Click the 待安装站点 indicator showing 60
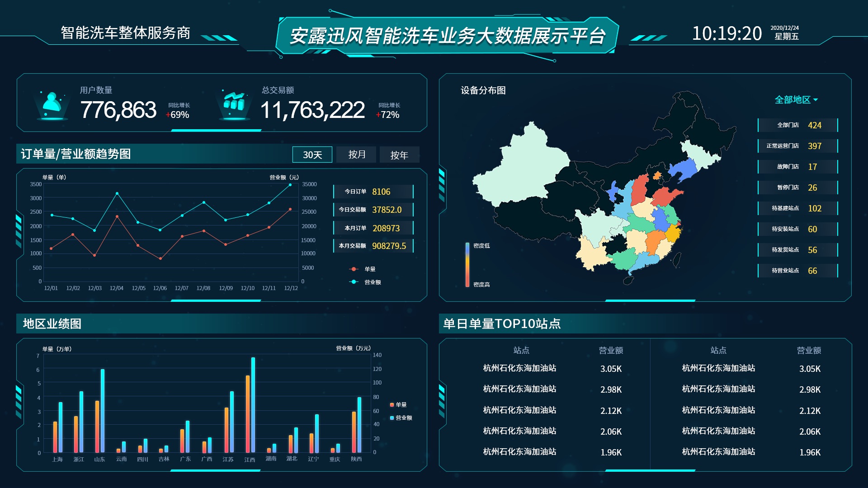Screen dimensions: 868x488 797,229
